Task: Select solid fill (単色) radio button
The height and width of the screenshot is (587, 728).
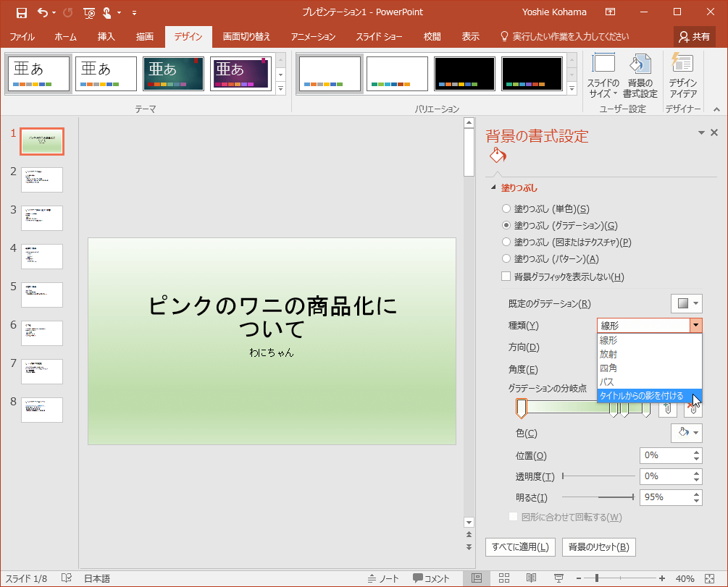Action: [506, 208]
